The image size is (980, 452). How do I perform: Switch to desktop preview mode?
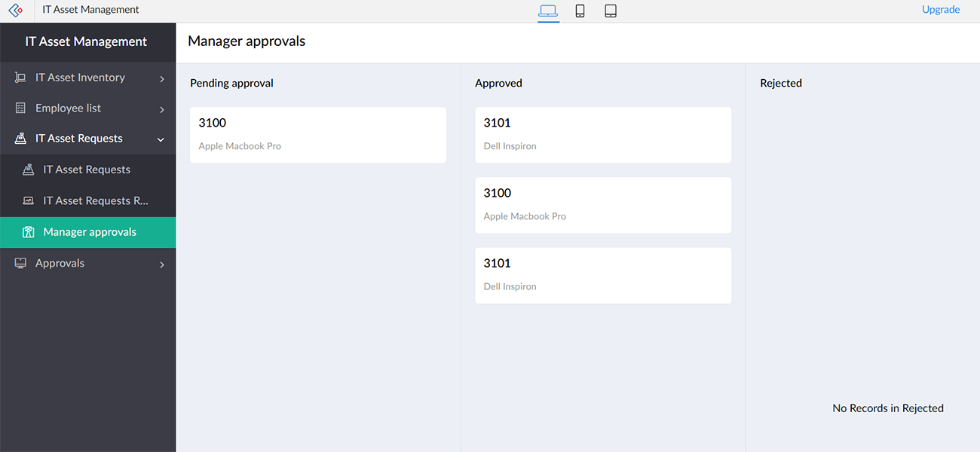tap(548, 11)
